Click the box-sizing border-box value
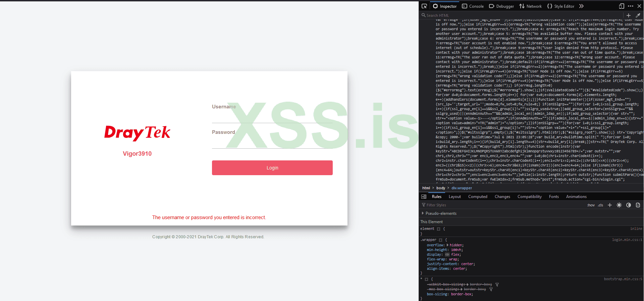Viewport: 644px width, 301px height. [x=461, y=294]
